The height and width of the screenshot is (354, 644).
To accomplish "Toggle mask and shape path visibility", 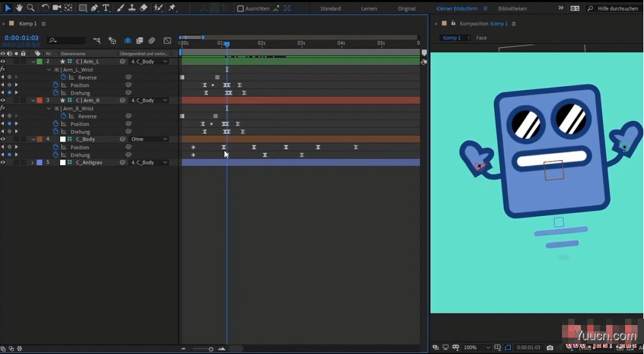I will point(508,348).
